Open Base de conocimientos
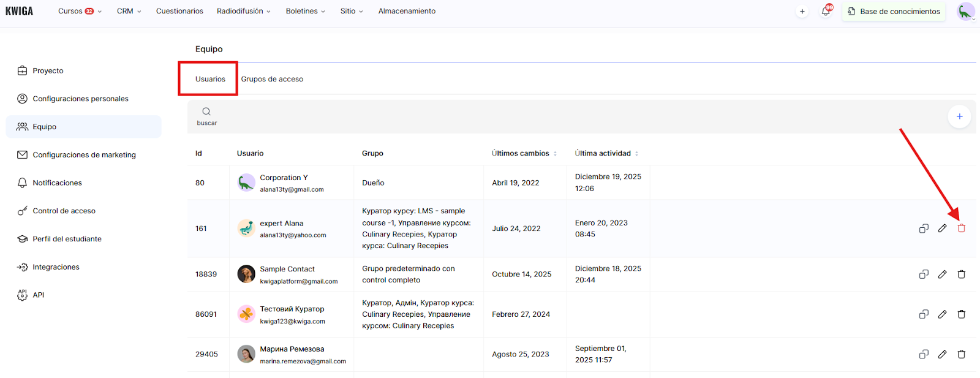Screen dimensions: 980x378 click(x=894, y=12)
